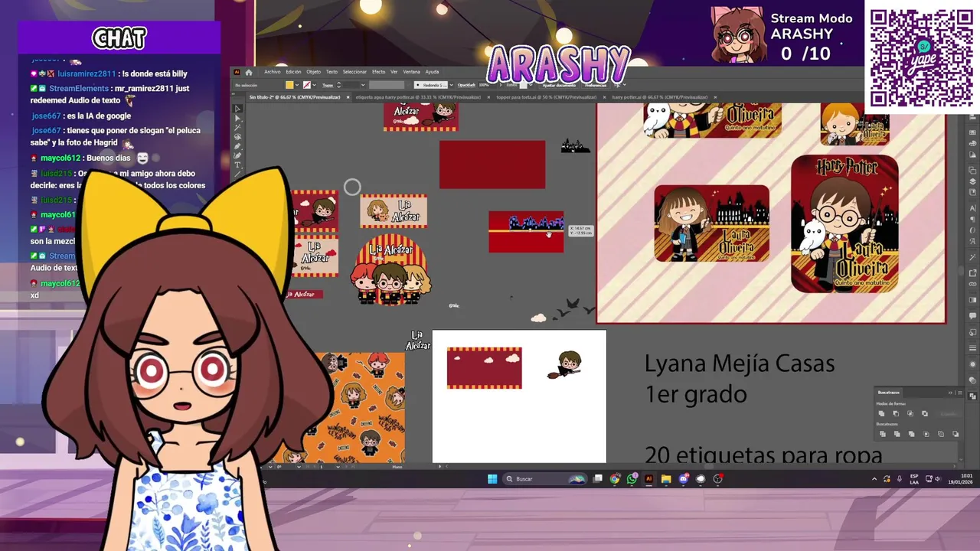Click the microphone tray icon

tap(900, 479)
